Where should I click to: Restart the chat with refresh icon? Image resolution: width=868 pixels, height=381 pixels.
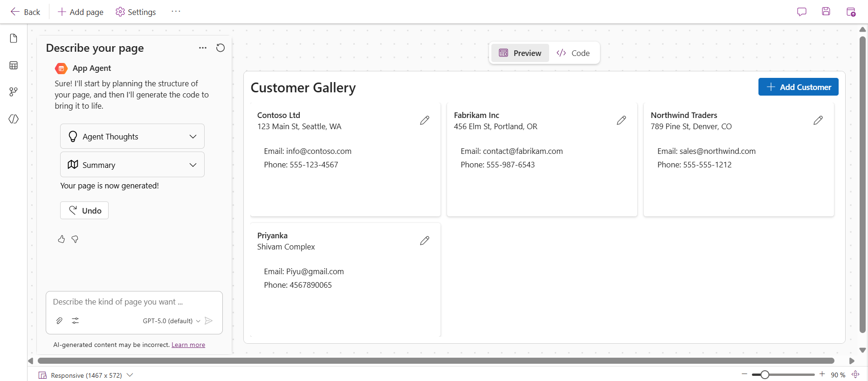pyautogui.click(x=220, y=48)
